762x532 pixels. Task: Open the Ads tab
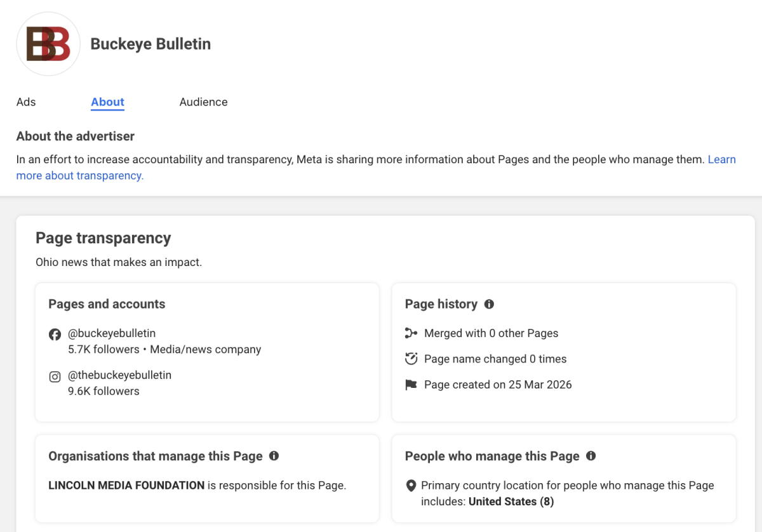coord(26,102)
